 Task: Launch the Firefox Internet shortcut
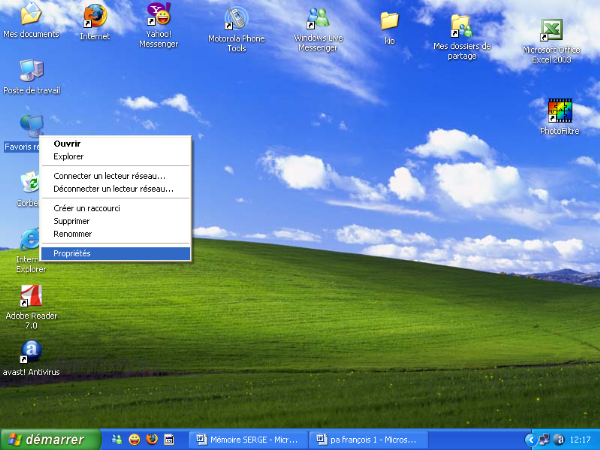95,17
